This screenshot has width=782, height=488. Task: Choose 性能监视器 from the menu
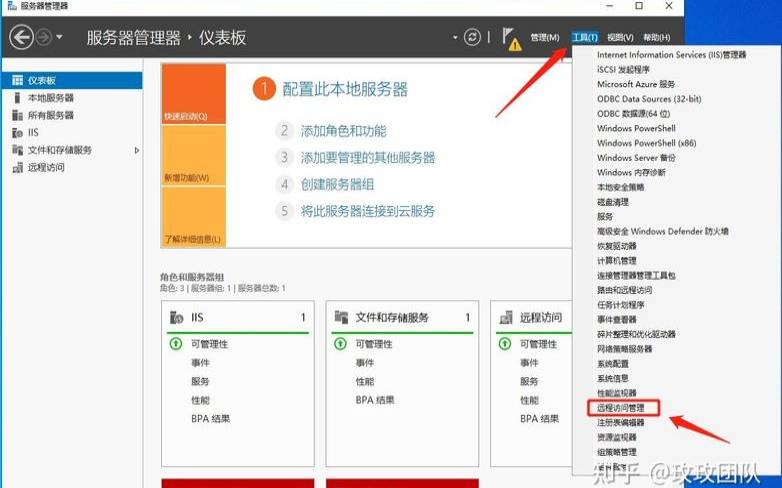coord(616,393)
